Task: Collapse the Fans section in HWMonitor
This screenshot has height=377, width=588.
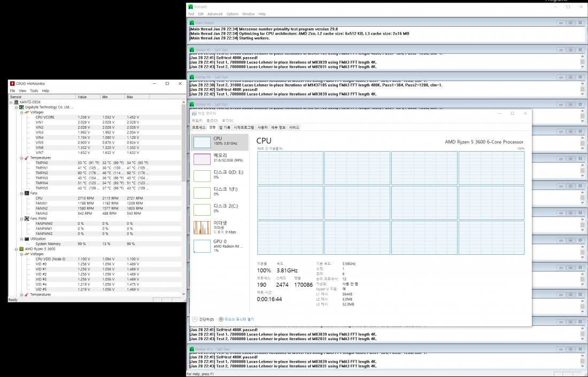Action: point(21,192)
